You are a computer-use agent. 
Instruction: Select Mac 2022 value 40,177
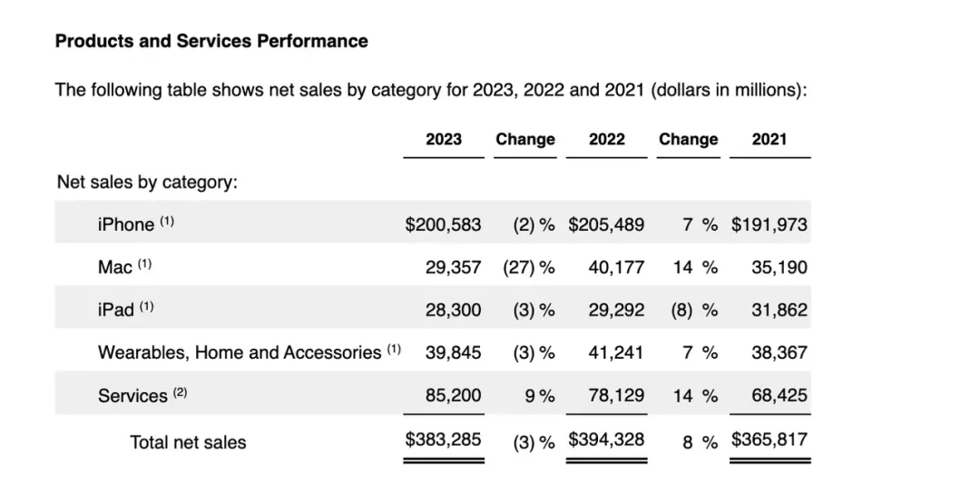[x=616, y=267]
